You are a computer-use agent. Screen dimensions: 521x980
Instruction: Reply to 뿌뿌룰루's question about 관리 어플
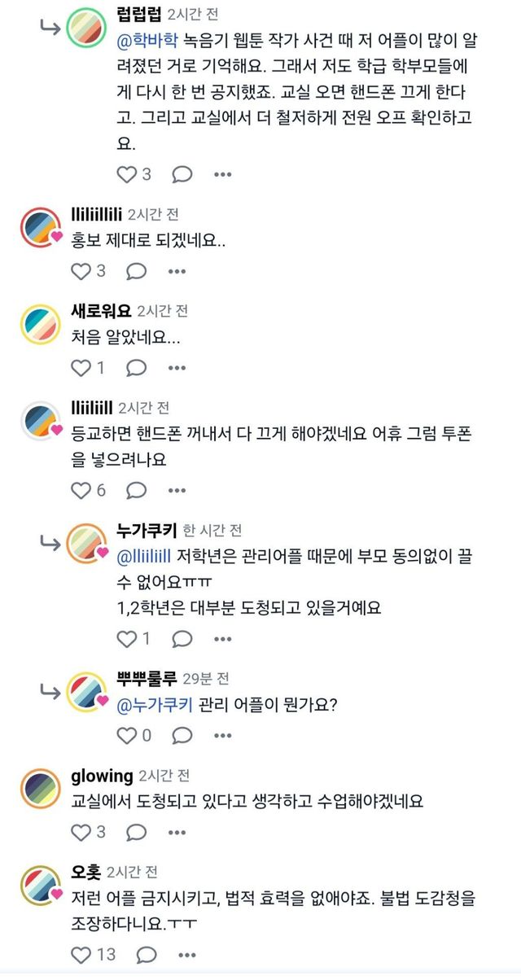click(x=182, y=736)
